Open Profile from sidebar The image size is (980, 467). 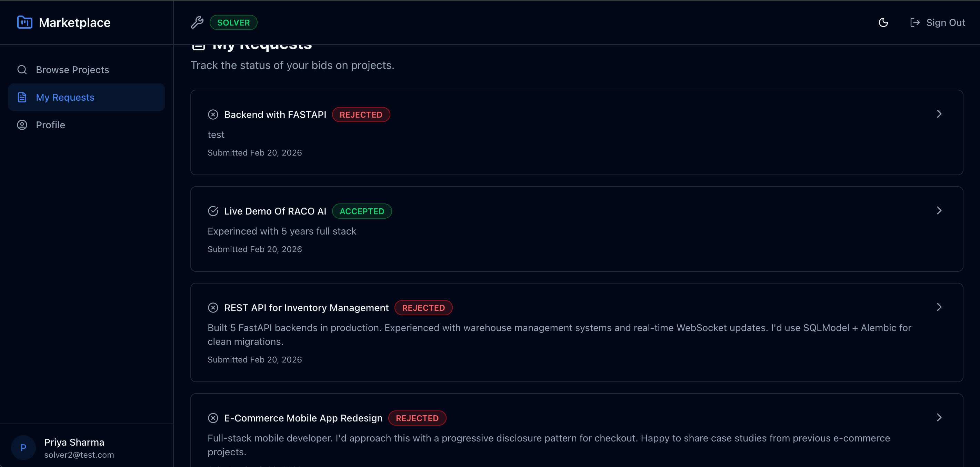(50, 125)
